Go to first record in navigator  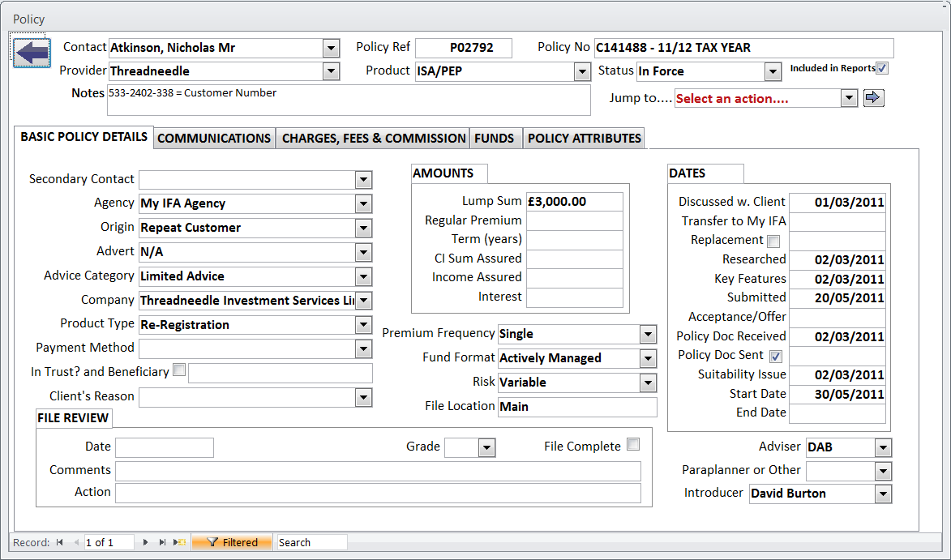60,542
